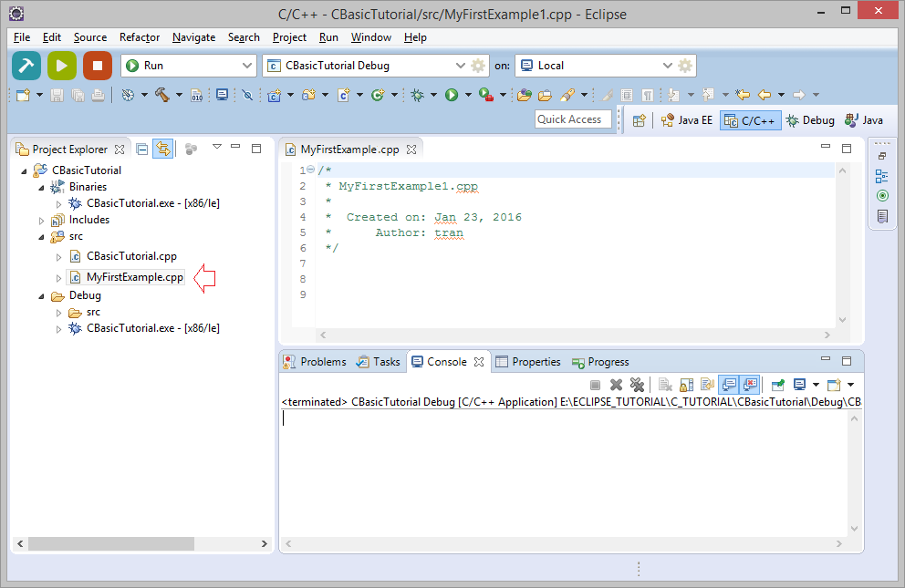Click the Build hammer launch button
Image resolution: width=905 pixels, height=588 pixels.
click(26, 66)
